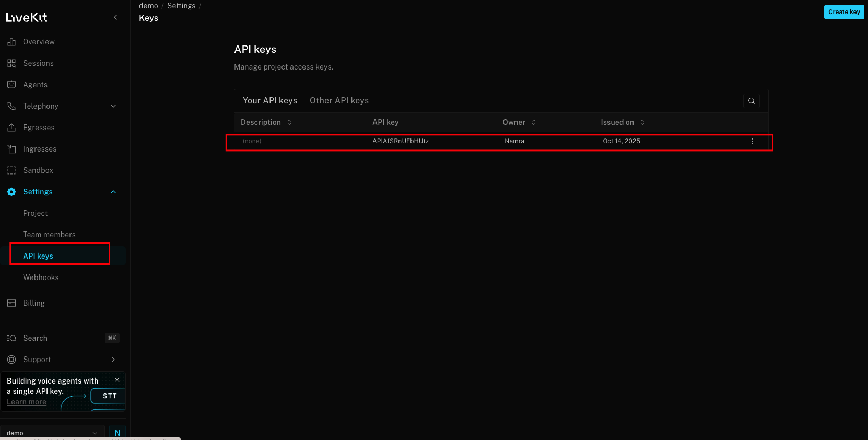868x440 pixels.
Task: Click the Egresses upload icon
Action: point(11,128)
